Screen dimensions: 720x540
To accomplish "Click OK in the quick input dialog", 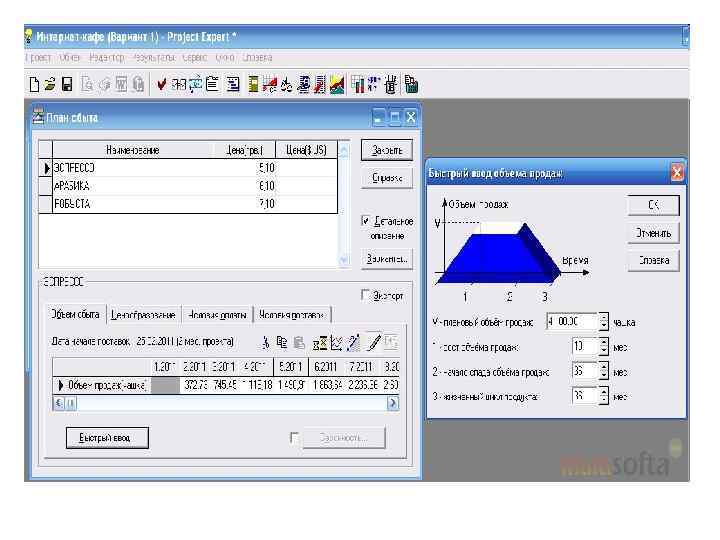I will [x=653, y=205].
